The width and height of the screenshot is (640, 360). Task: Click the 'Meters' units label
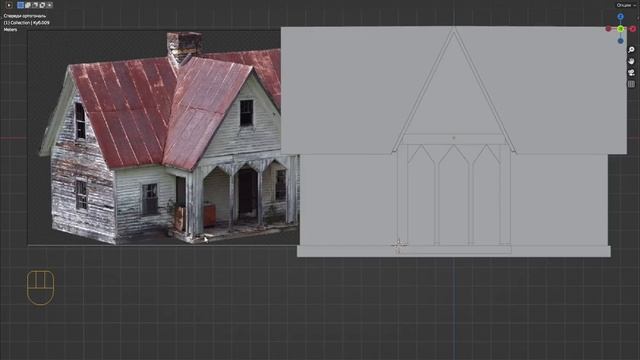tap(10, 30)
